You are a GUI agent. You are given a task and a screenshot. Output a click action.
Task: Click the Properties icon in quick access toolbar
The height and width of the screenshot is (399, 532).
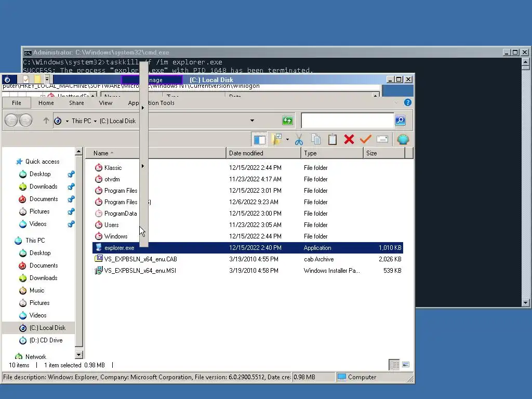click(x=26, y=79)
